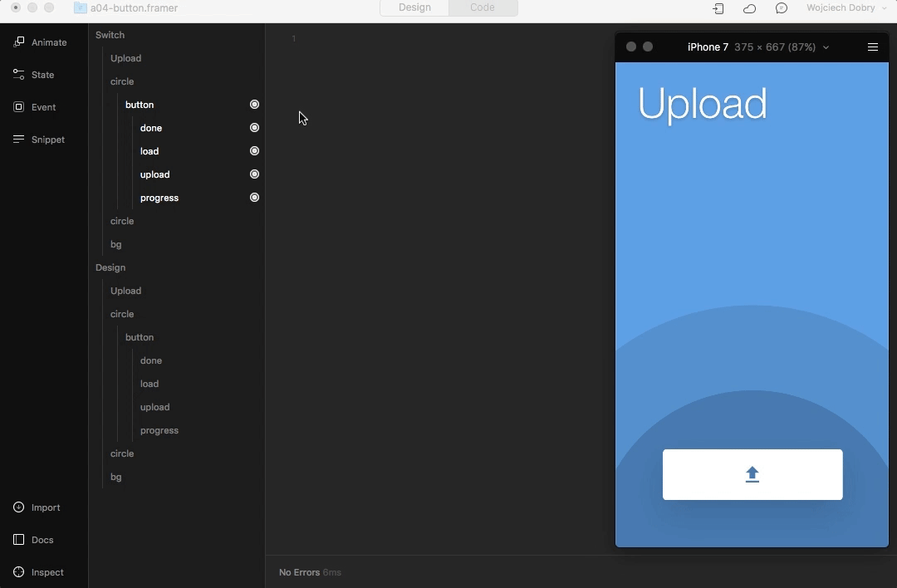Select load layer under Design
This screenshot has width=897, height=588.
pos(149,384)
